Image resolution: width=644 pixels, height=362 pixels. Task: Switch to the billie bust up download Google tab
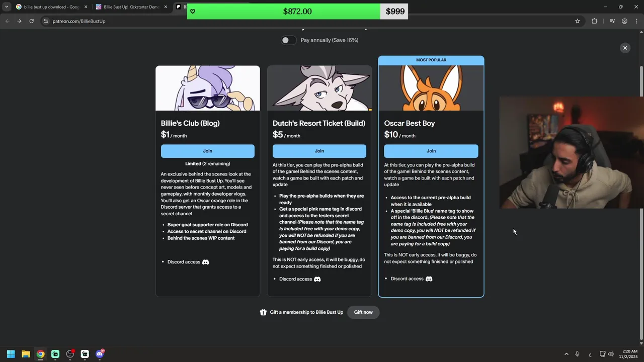pos(50,7)
